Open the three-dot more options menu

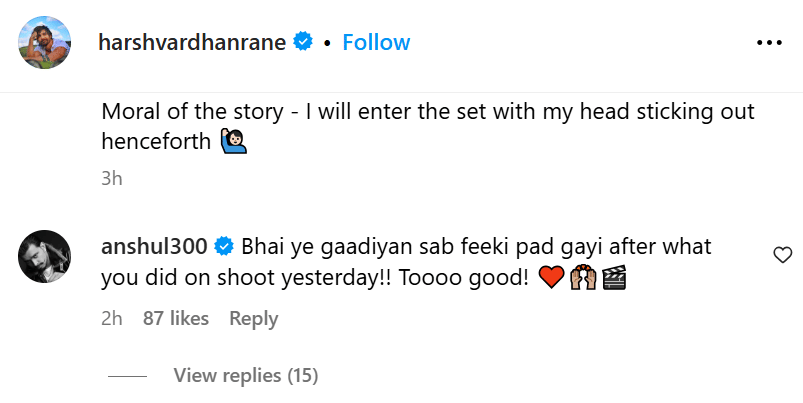point(768,42)
